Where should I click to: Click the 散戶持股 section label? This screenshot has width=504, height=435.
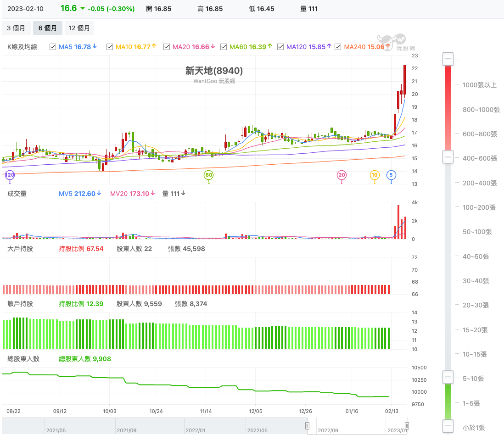pos(20,304)
